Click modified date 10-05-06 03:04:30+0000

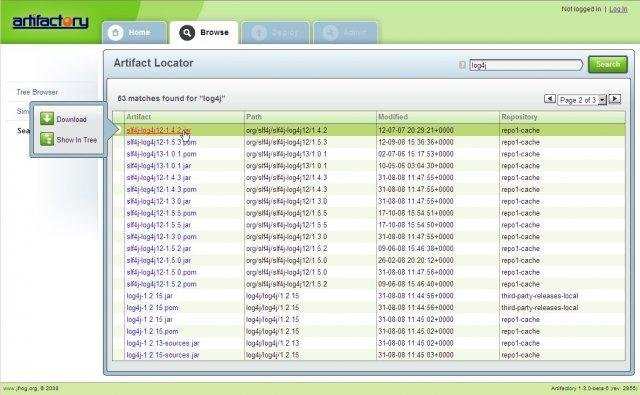click(x=416, y=166)
